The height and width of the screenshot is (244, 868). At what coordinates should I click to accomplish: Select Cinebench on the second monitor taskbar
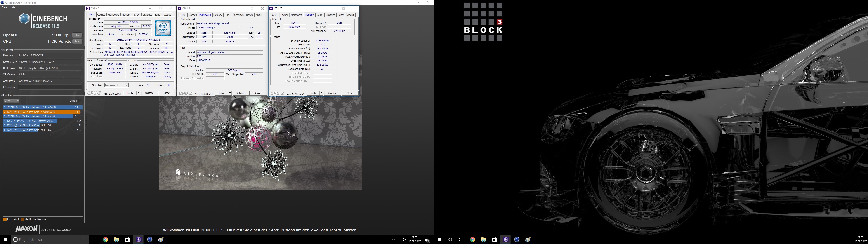coord(517,240)
